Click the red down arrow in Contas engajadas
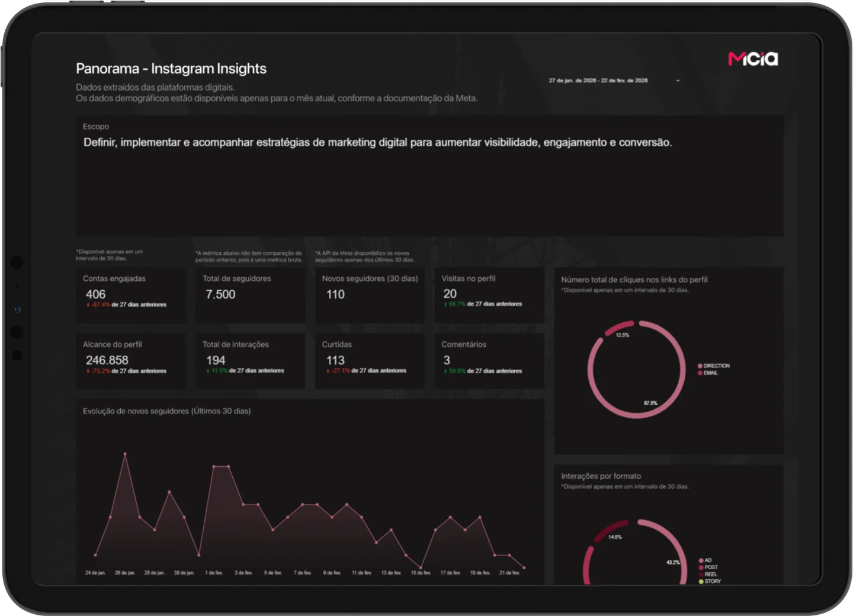The width and height of the screenshot is (853, 616). tap(88, 305)
